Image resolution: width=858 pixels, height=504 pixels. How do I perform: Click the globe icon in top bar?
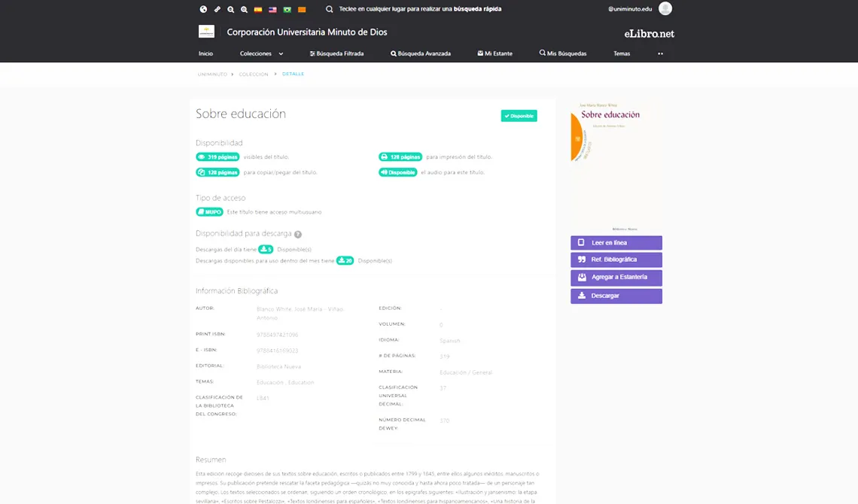[203, 9]
